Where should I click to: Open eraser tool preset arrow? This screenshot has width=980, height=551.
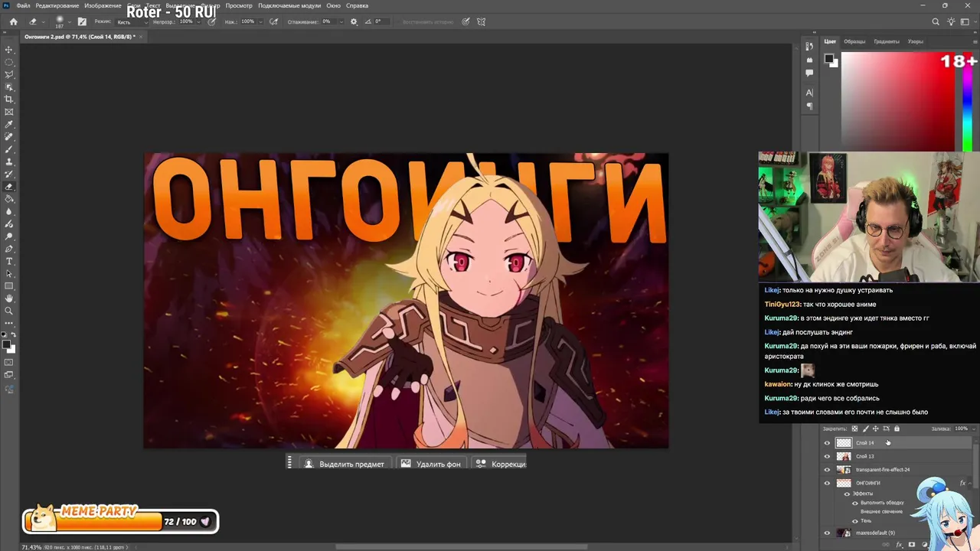(x=43, y=21)
